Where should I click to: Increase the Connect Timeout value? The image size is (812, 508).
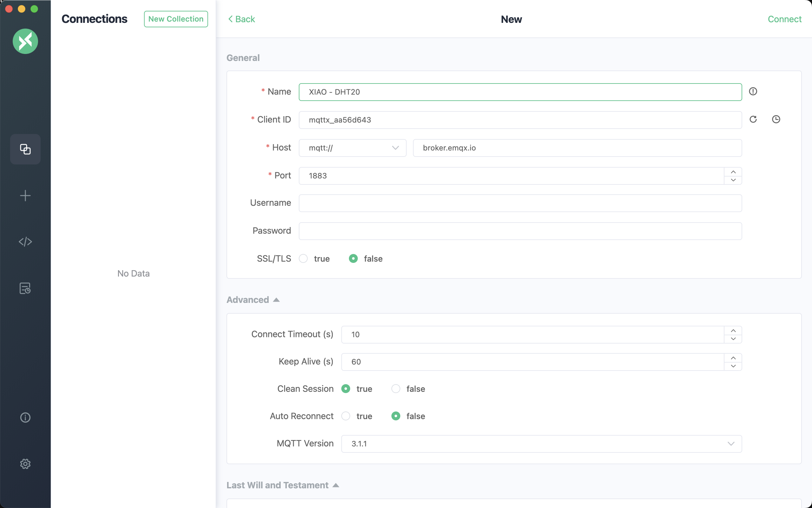click(x=733, y=331)
